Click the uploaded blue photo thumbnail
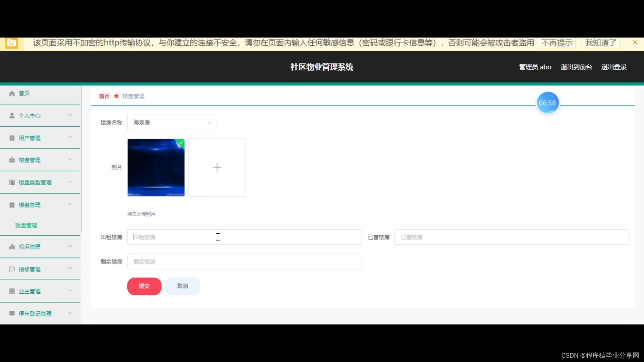The image size is (644, 362). click(156, 168)
